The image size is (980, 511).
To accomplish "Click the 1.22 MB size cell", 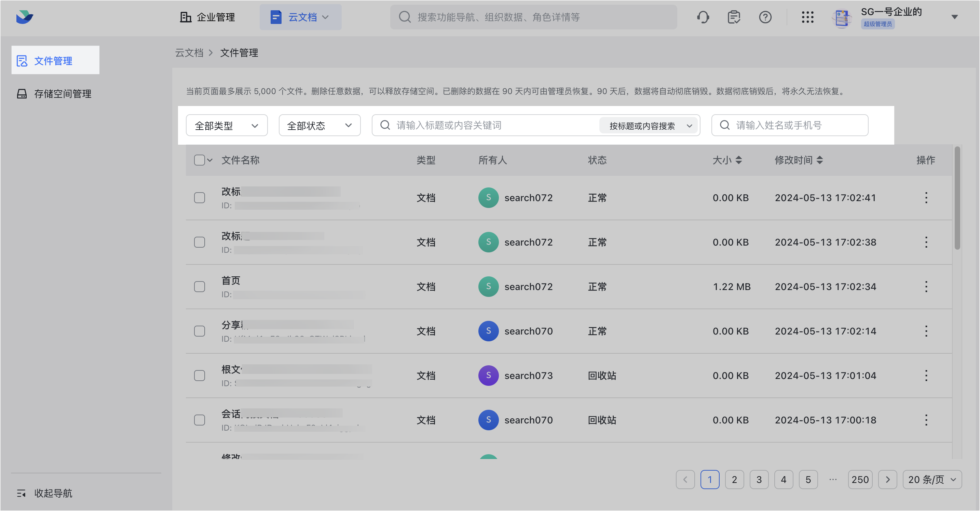I will (x=731, y=286).
